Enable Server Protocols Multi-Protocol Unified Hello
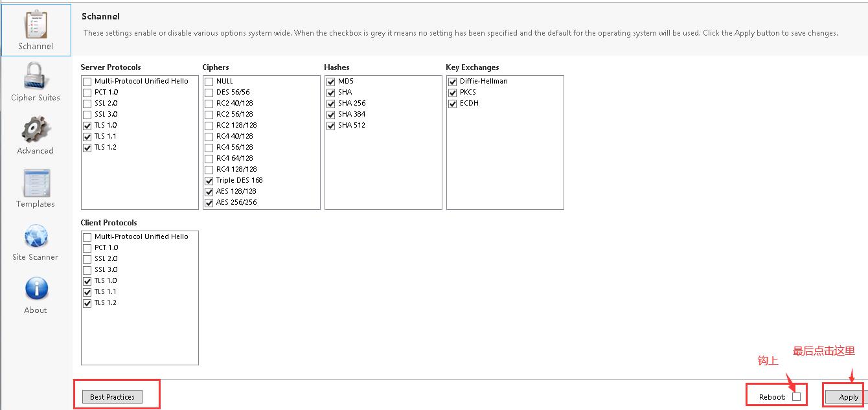Image resolution: width=868 pixels, height=410 pixels. (87, 82)
